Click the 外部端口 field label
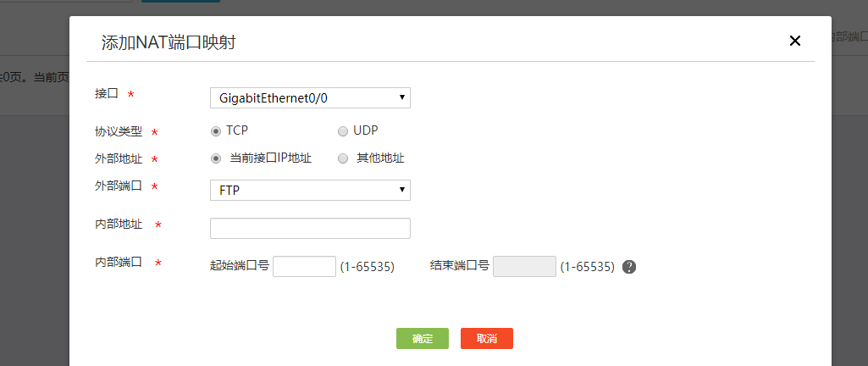Image resolution: width=868 pixels, height=366 pixels. (x=119, y=186)
